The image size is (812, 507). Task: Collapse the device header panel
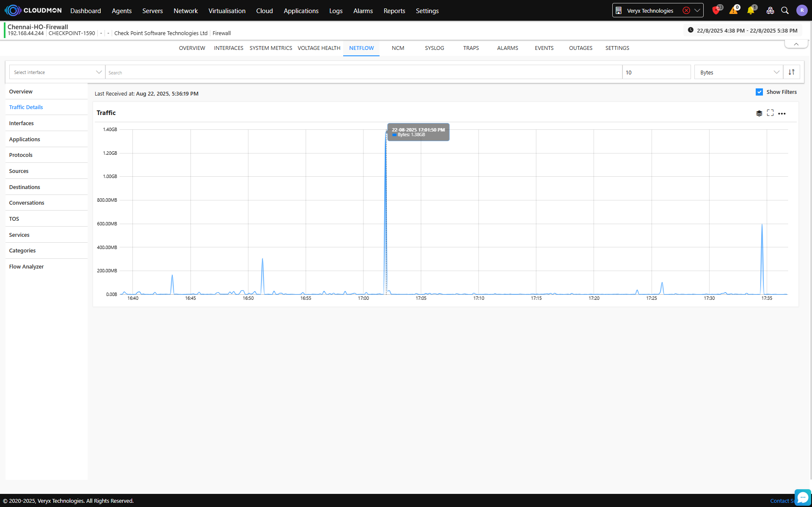796,44
